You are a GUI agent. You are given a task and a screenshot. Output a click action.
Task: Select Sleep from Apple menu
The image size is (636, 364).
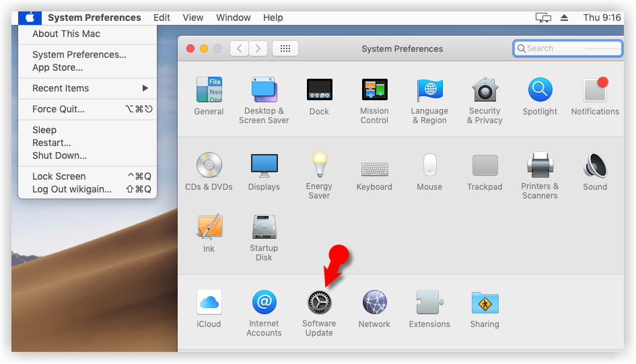tap(87, 130)
